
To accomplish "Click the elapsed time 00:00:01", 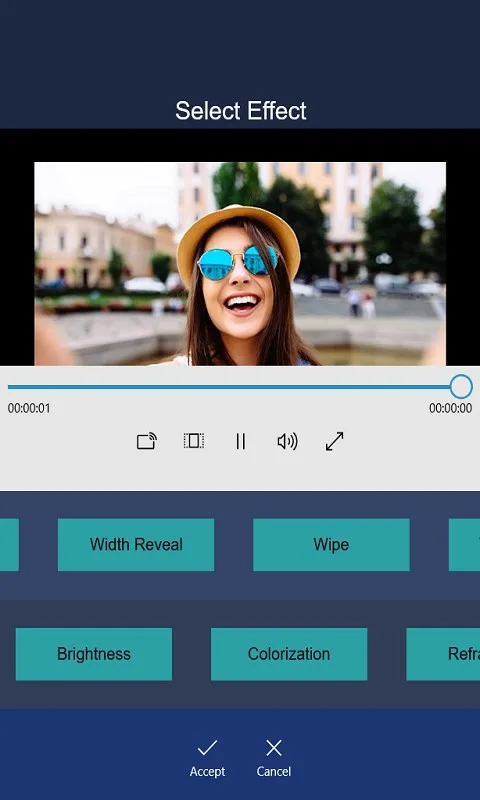I will coord(29,408).
